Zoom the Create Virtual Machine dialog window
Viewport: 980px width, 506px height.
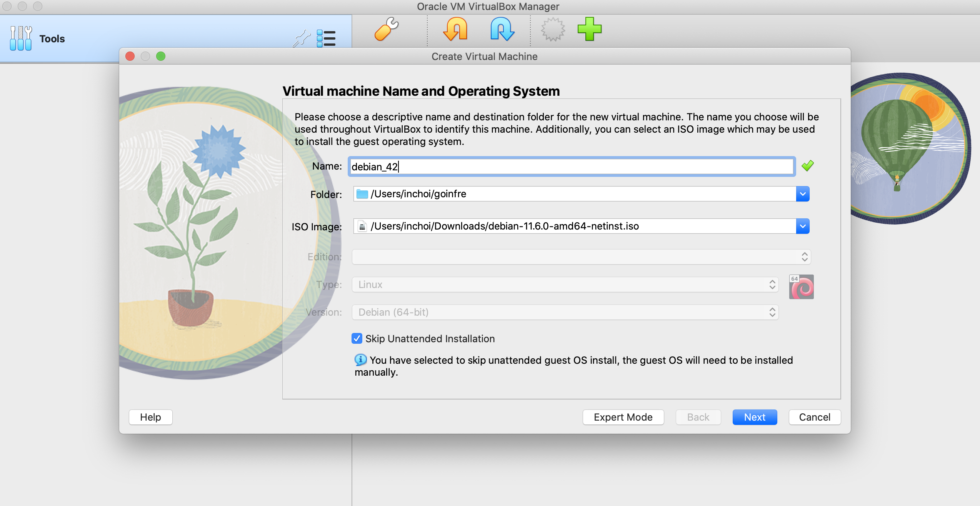tap(161, 56)
